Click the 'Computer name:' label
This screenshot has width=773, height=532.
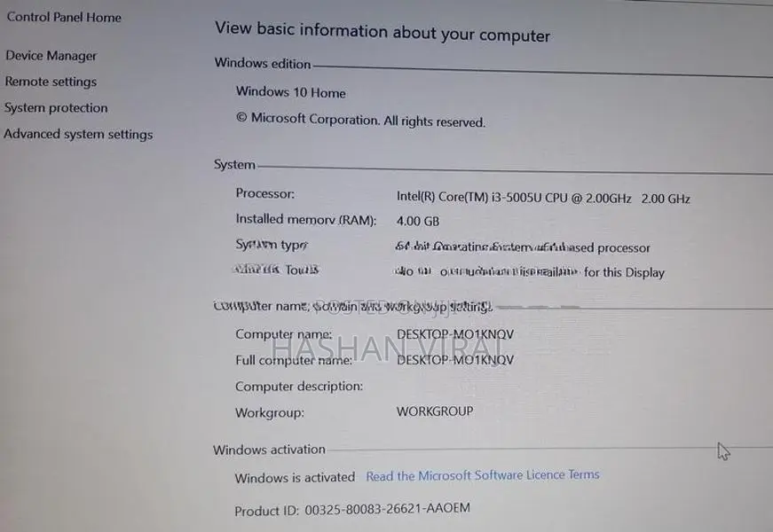point(284,334)
